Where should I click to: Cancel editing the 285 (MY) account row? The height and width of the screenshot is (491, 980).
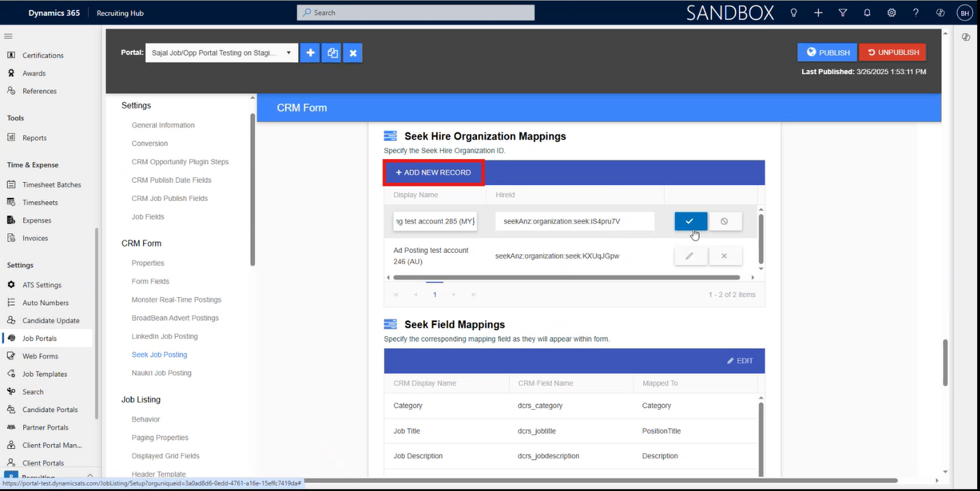tap(724, 221)
